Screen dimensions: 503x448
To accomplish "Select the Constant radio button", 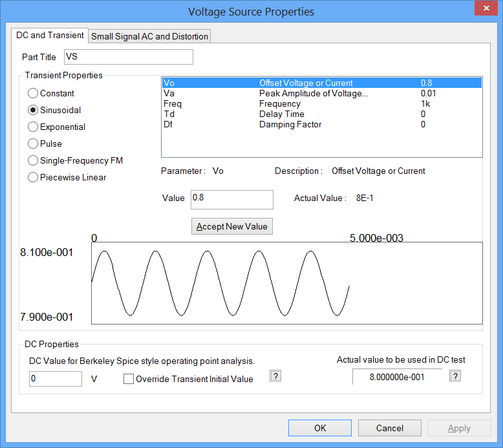I will point(33,94).
